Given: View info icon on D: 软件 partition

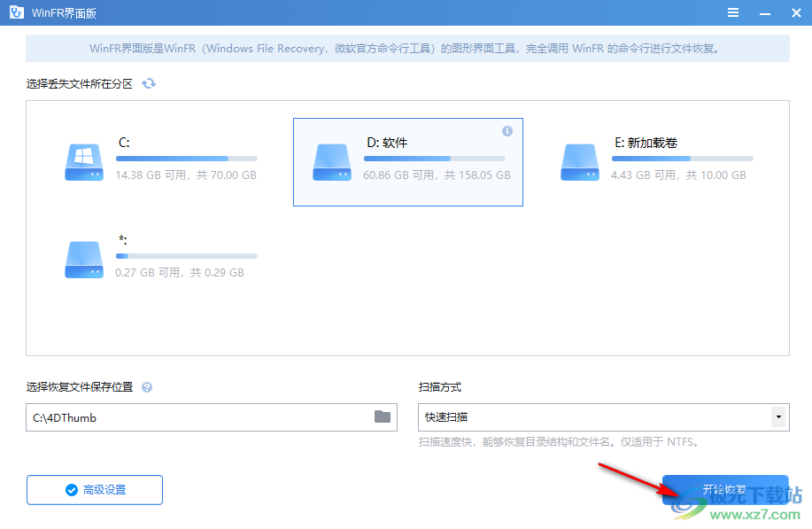Looking at the screenshot, I should (x=507, y=130).
